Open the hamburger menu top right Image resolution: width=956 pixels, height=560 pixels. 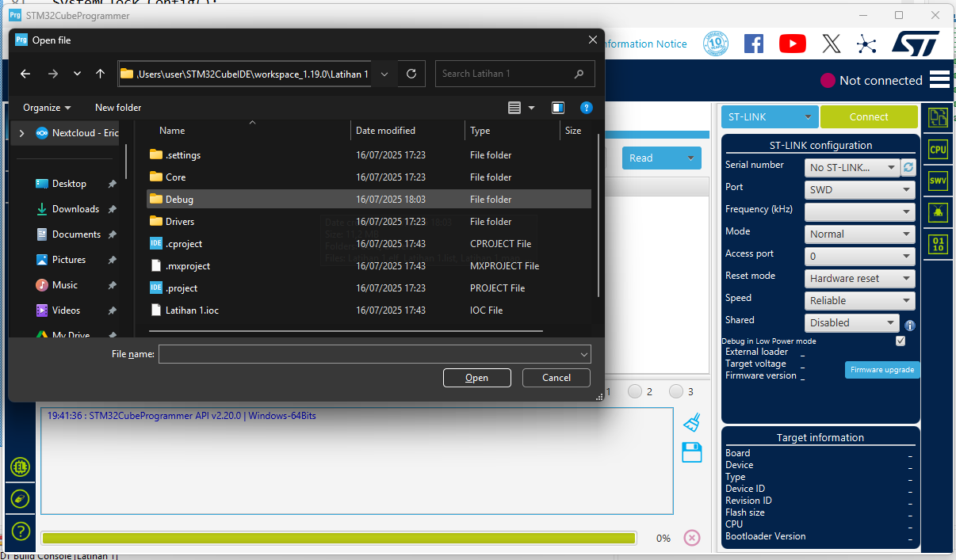939,79
